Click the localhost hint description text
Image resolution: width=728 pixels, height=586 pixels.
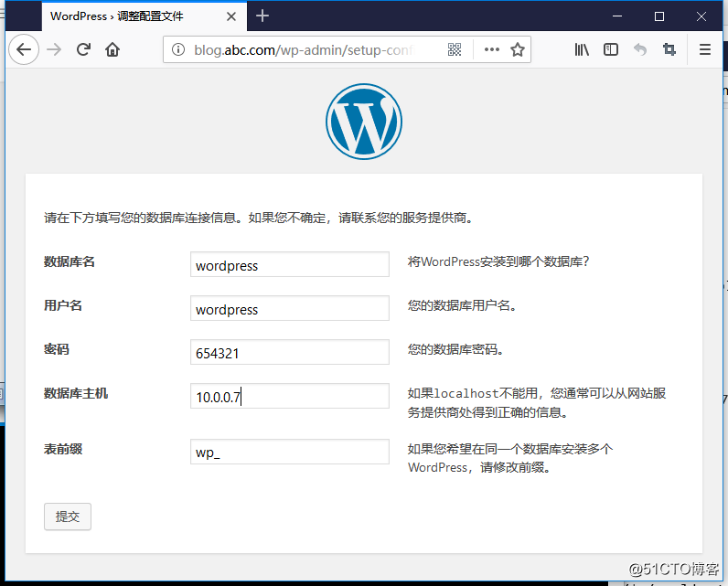tap(537, 403)
